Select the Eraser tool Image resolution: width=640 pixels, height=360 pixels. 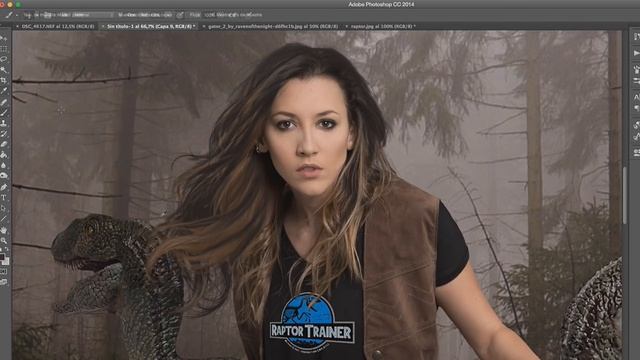click(x=4, y=144)
